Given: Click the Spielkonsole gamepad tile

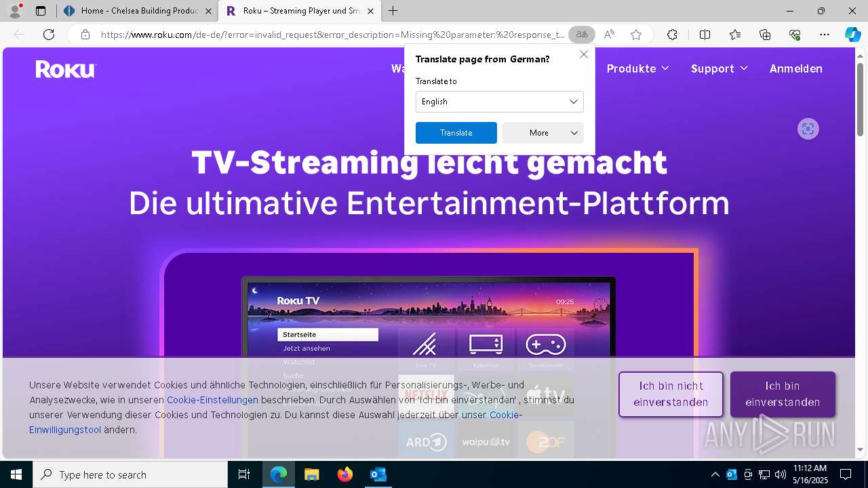Looking at the screenshot, I should click(x=546, y=348).
